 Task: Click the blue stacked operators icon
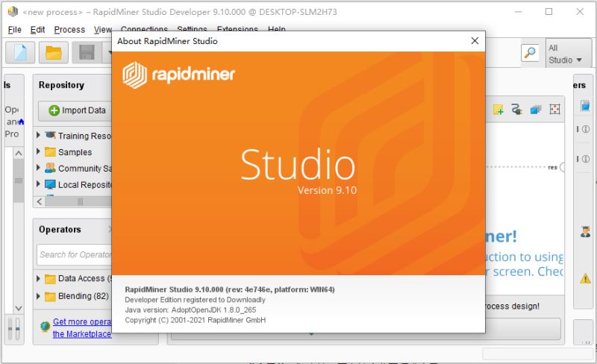pos(535,110)
